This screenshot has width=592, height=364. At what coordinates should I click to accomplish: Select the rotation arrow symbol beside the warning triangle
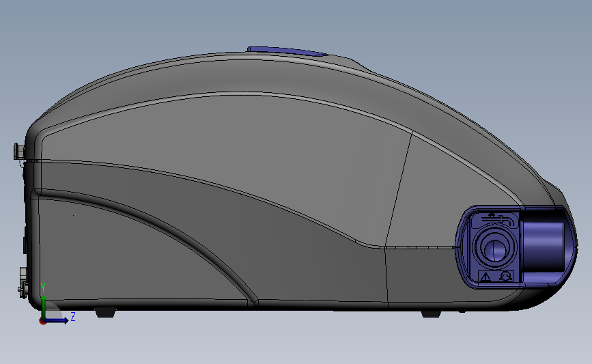[506, 277]
